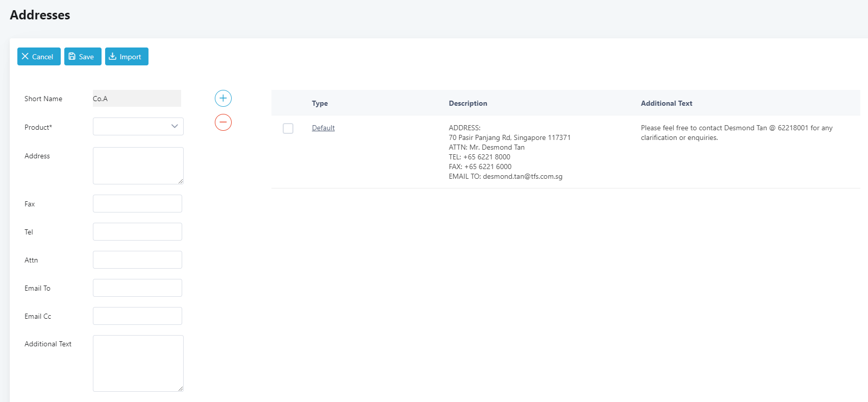Click the Description column header
This screenshot has width=868, height=402.
(468, 103)
